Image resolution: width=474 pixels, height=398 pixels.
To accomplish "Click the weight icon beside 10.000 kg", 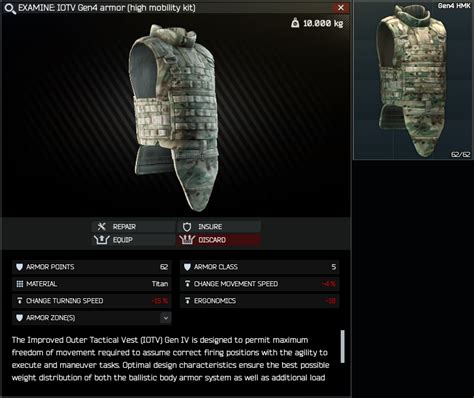I will (295, 23).
